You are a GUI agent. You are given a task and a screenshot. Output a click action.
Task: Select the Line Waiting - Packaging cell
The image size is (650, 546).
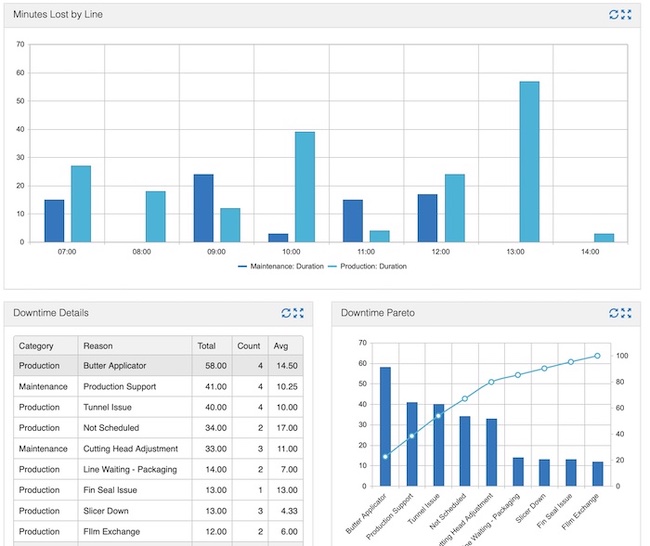[x=135, y=469]
